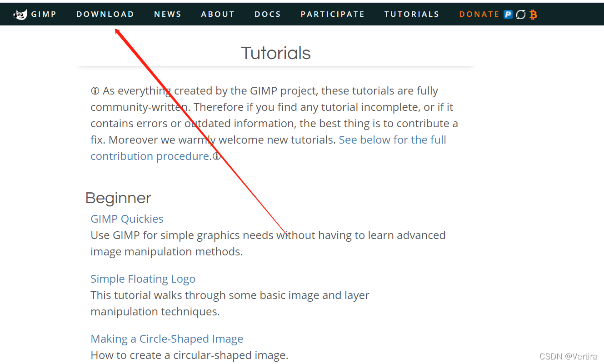This screenshot has width=604, height=364.
Task: Click text 'How to create a circular-shaped image.'
Action: [x=190, y=355]
